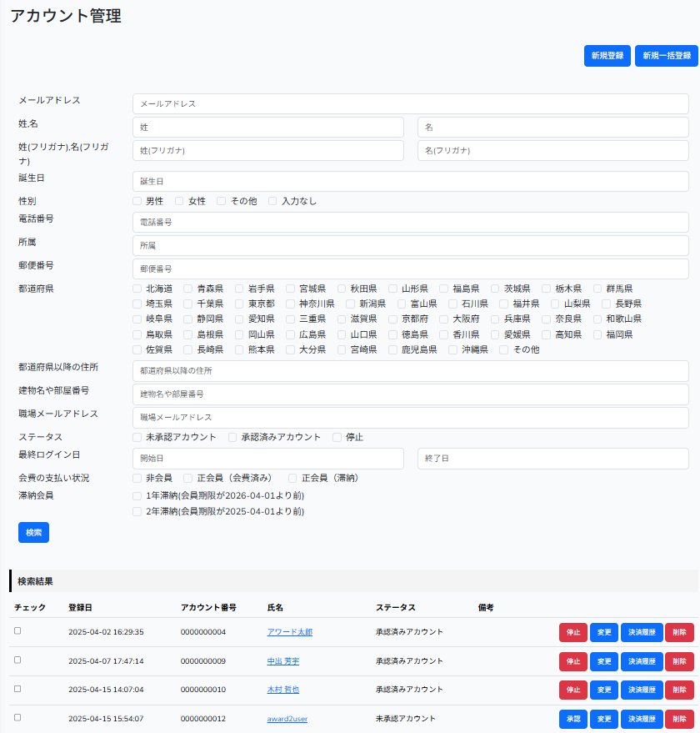Click the 新規登録 button

click(607, 56)
